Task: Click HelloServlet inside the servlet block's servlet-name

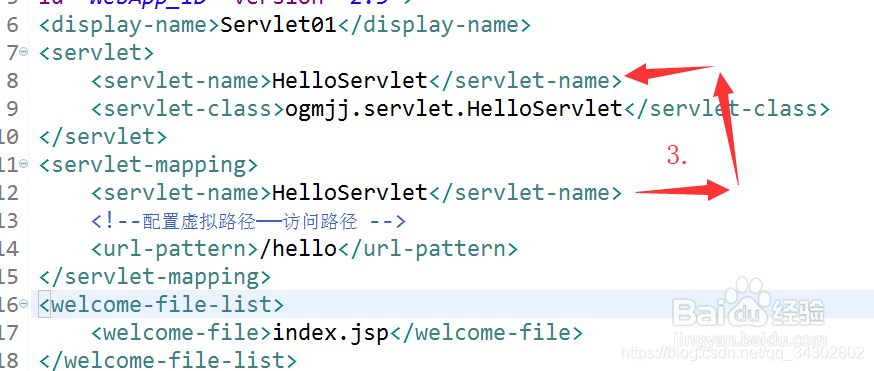Action: click(x=350, y=81)
